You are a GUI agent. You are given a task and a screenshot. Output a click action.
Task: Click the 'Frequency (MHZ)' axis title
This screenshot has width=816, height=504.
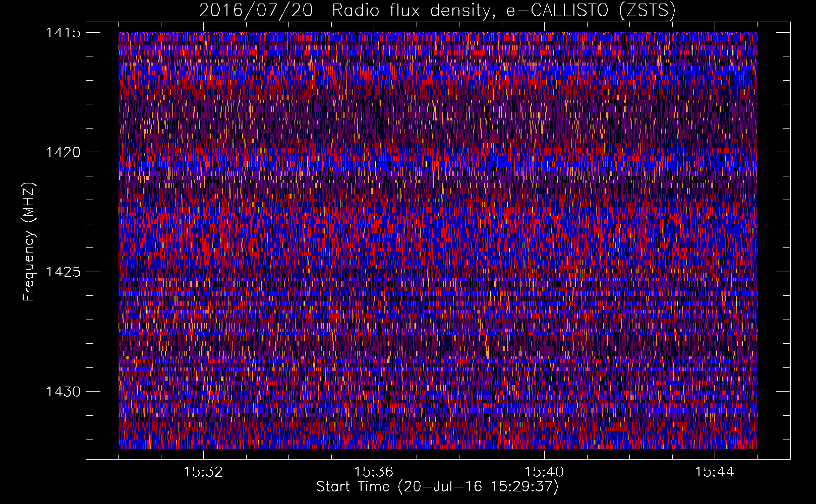click(29, 242)
